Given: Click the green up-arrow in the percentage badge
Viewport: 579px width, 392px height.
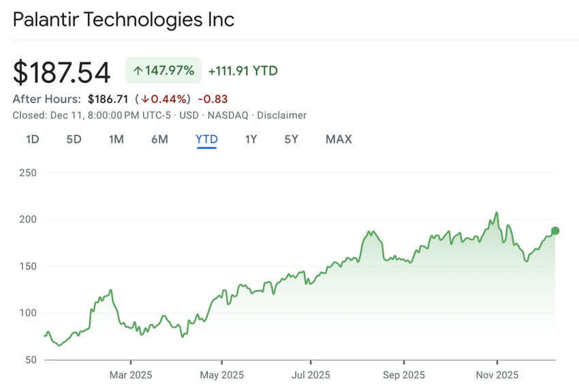Looking at the screenshot, I should coord(138,71).
